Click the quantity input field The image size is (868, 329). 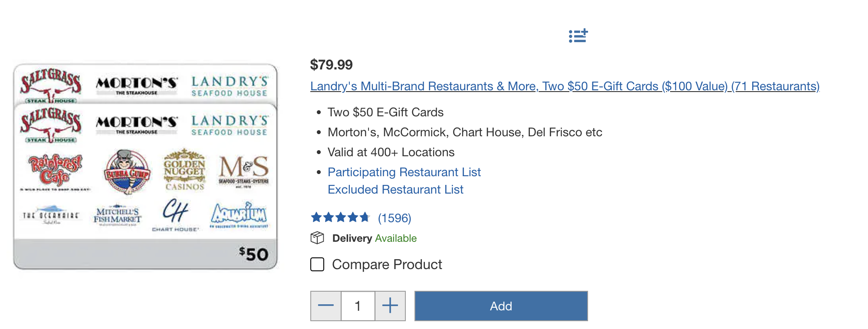click(358, 306)
